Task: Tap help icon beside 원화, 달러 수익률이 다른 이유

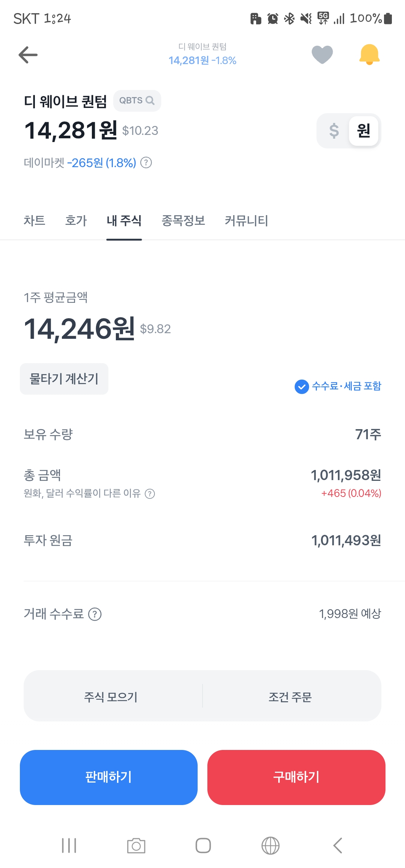Action: (150, 494)
